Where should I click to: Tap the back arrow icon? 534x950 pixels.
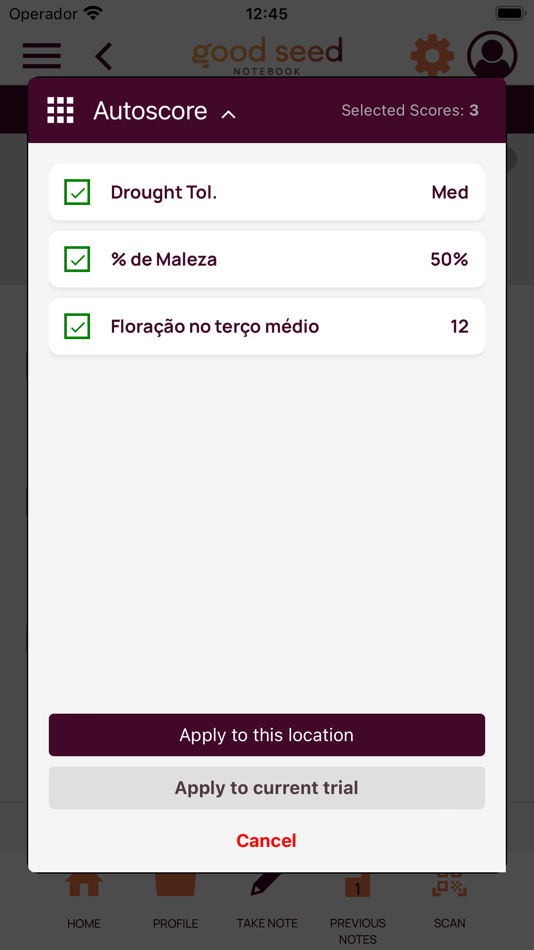pyautogui.click(x=104, y=56)
